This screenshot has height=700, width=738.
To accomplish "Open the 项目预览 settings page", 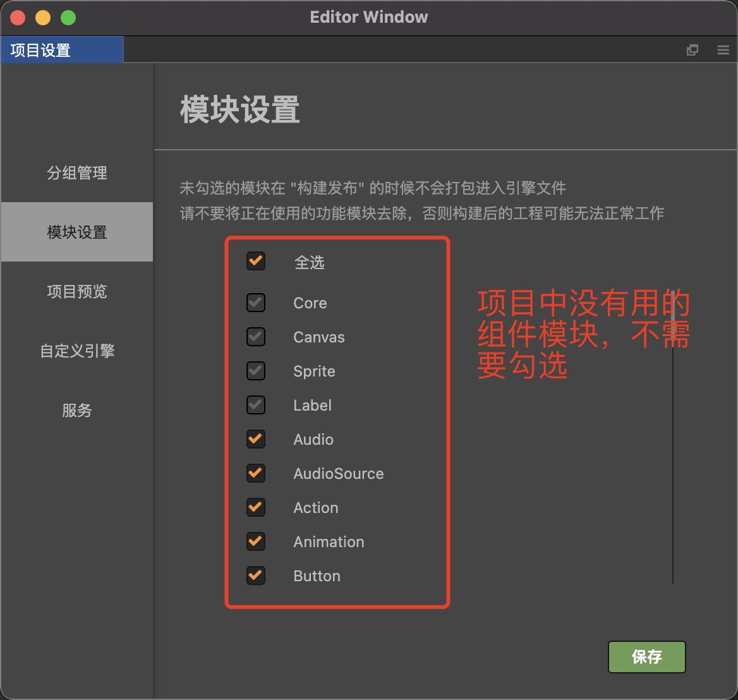I will click(76, 291).
